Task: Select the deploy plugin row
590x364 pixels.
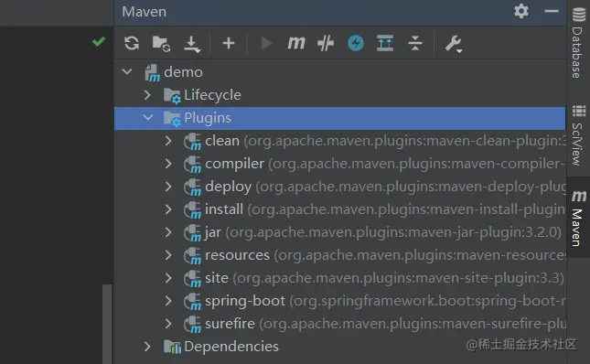Action: [x=339, y=187]
